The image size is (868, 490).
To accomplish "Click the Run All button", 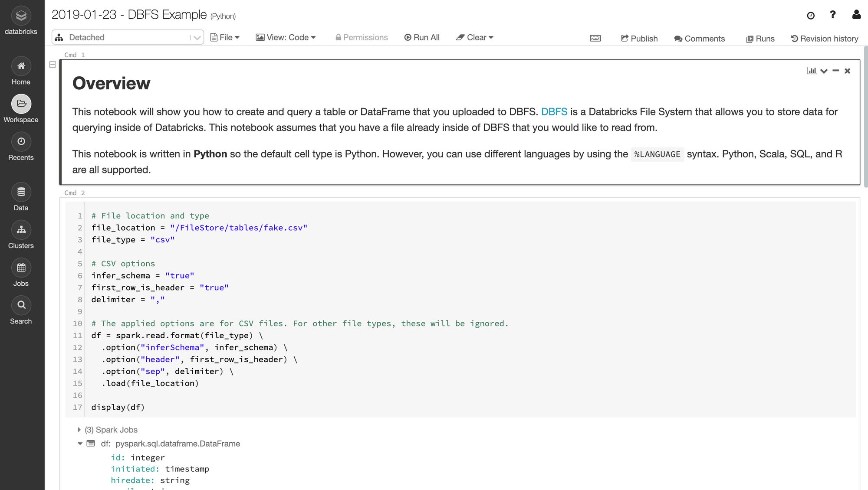I will pos(422,37).
